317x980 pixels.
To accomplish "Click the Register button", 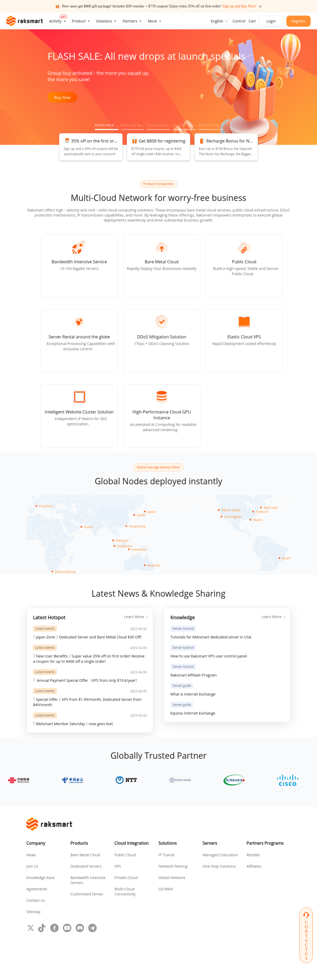I will [298, 21].
